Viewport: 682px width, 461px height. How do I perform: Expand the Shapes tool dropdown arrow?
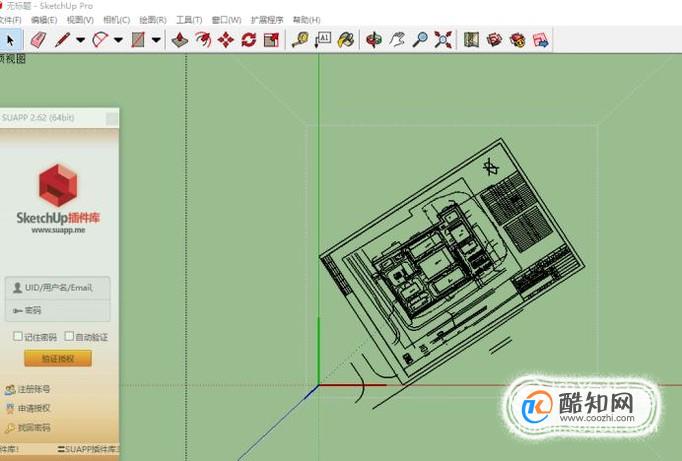[156, 40]
